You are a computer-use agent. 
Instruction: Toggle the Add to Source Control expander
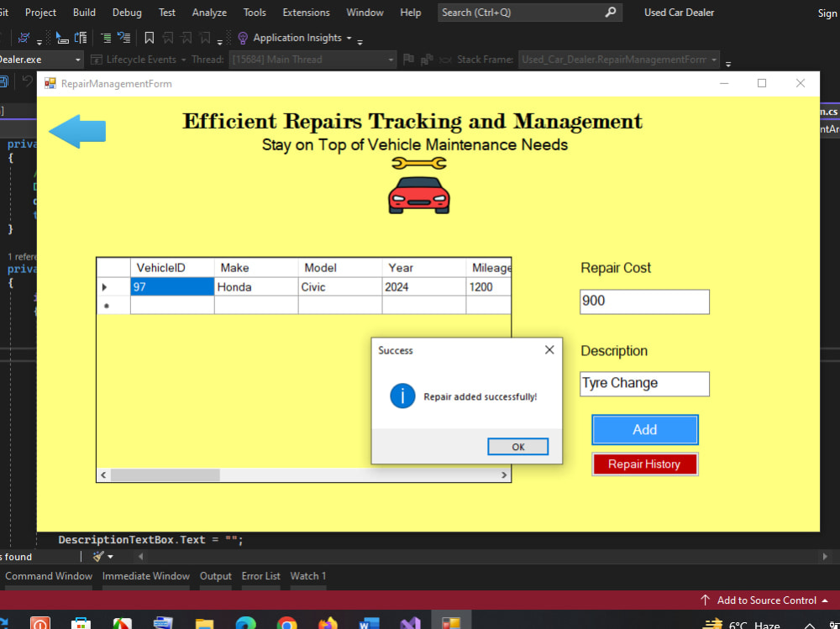(827, 600)
